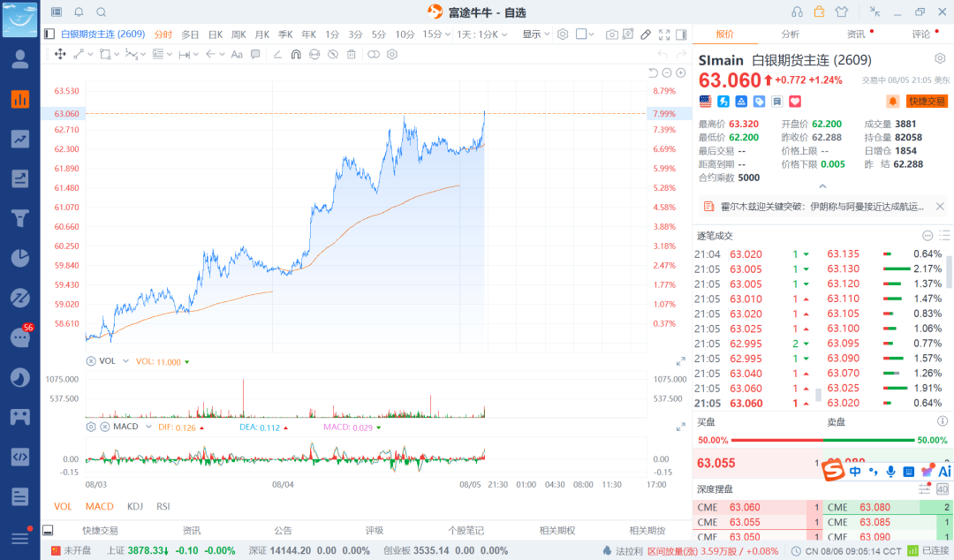Select the eraser drawing tool icon

click(646, 34)
